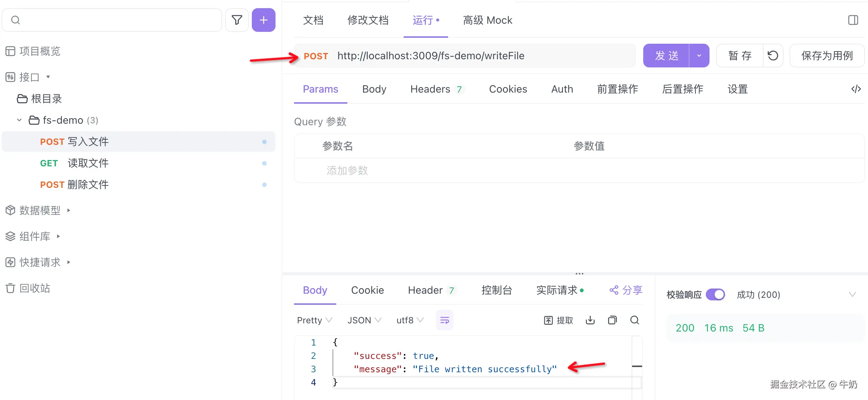The height and width of the screenshot is (400, 868).
Task: Expand the 成功 (200) response selector
Action: pos(852,295)
